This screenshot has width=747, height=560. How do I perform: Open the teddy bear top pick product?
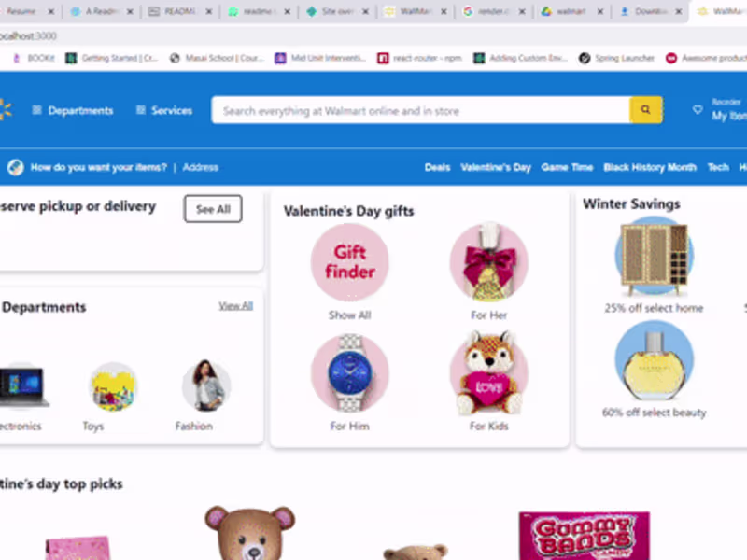250,533
